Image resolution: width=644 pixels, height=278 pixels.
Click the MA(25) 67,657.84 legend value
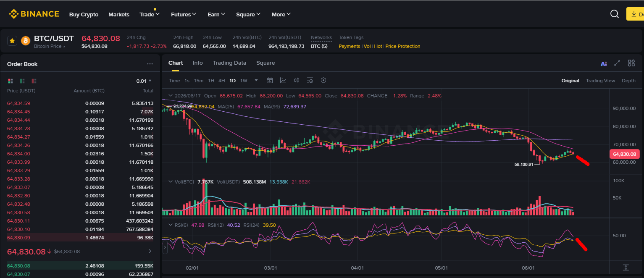(249, 107)
